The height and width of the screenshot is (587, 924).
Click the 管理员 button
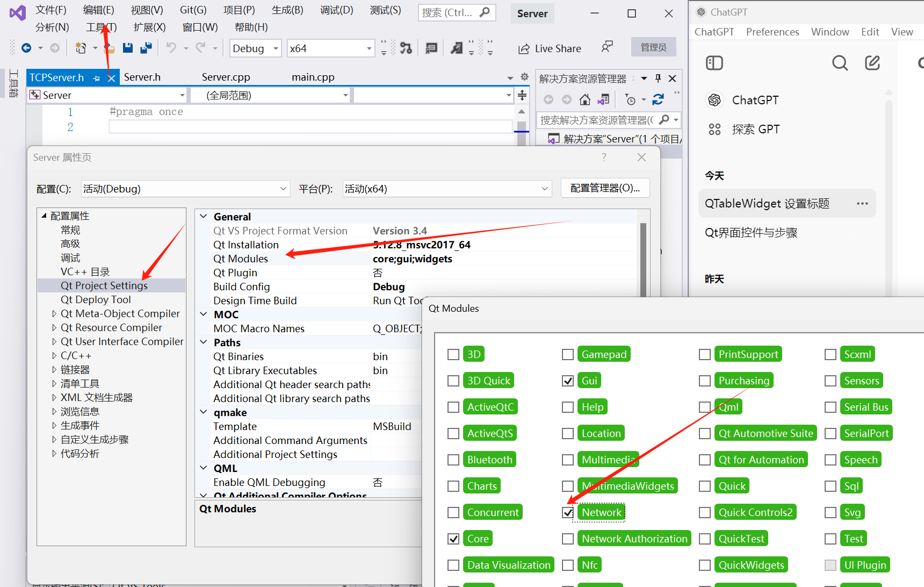pyautogui.click(x=653, y=47)
